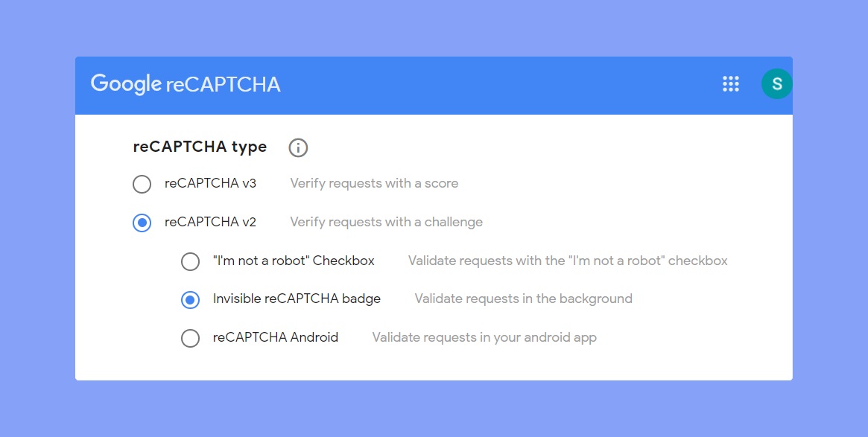868x437 pixels.
Task: Click the "I'm not a robot" Checkbox label
Action: pos(294,261)
